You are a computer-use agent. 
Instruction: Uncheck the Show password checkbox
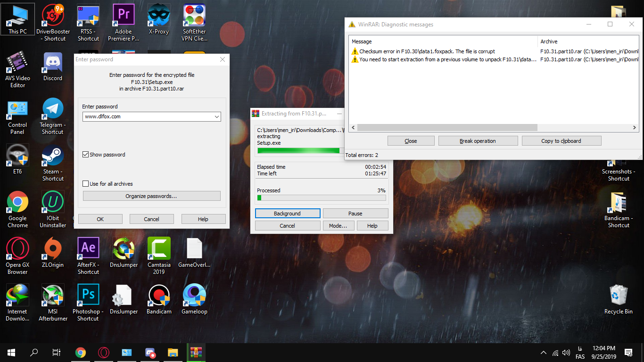click(86, 155)
